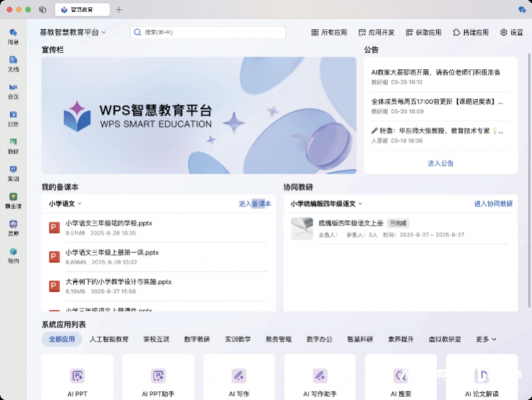Switch to the 智慧教育 window tab
532x400 pixels.
coord(82,9)
